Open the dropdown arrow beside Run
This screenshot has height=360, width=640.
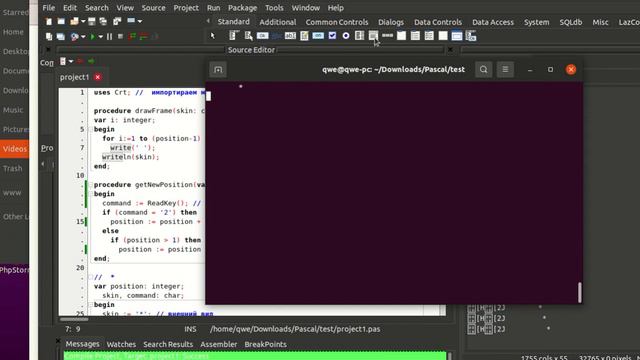[x=100, y=37]
